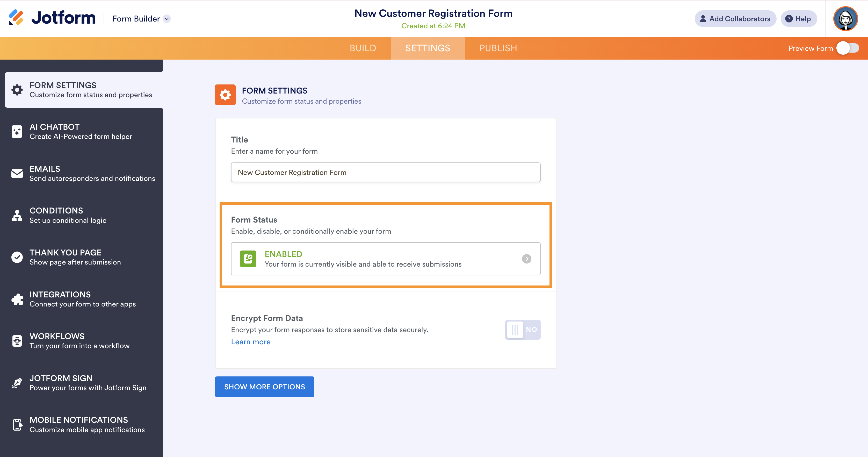Click the Mobile Notifications phone icon
868x457 pixels.
[x=17, y=425]
